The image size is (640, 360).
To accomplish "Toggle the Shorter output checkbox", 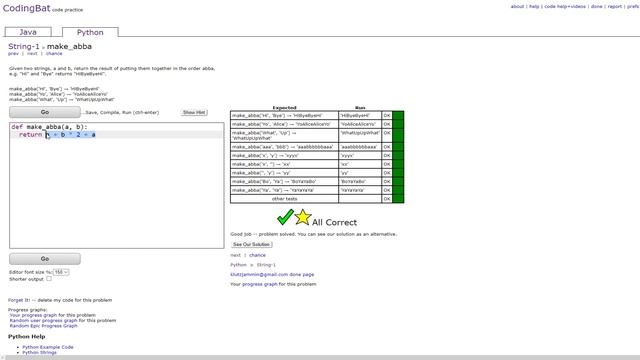I will pyautogui.click(x=49, y=279).
